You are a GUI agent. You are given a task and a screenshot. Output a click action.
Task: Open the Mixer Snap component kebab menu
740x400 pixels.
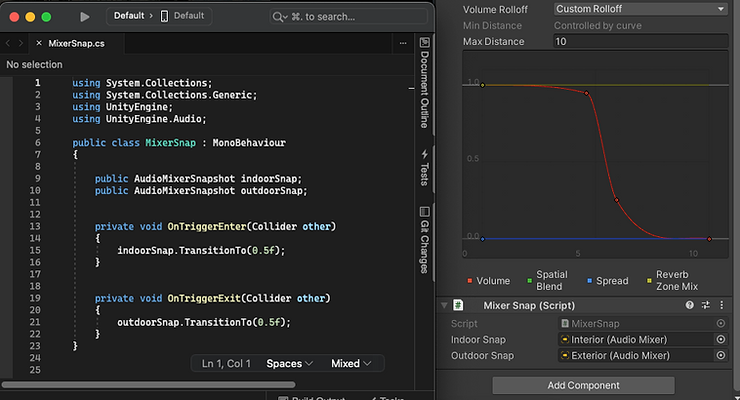pyautogui.click(x=722, y=305)
